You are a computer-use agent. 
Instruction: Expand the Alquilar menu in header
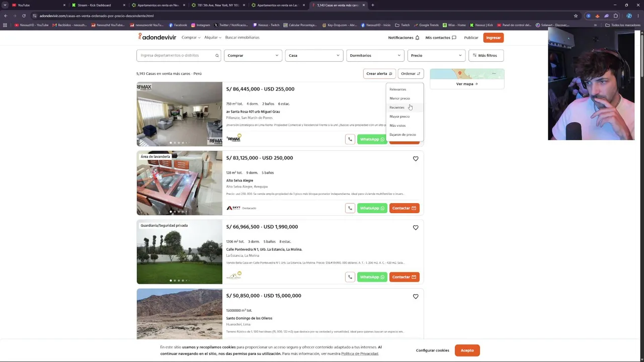pos(212,38)
